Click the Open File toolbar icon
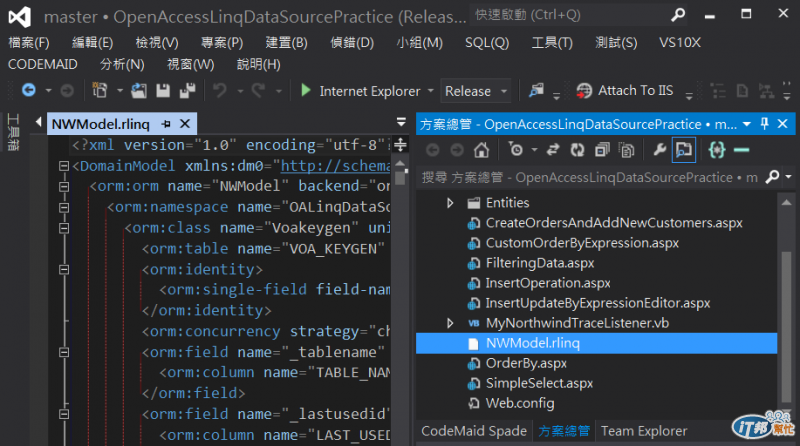The height and width of the screenshot is (446, 800). pos(139,91)
